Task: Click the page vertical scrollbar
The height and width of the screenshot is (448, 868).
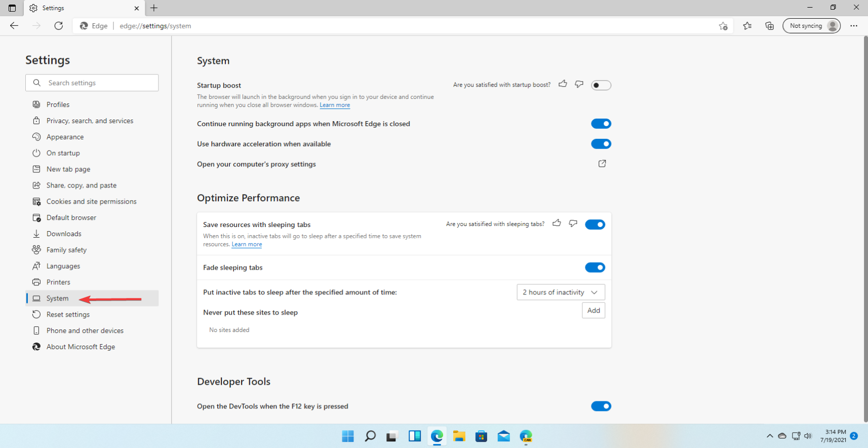Action: click(865, 228)
